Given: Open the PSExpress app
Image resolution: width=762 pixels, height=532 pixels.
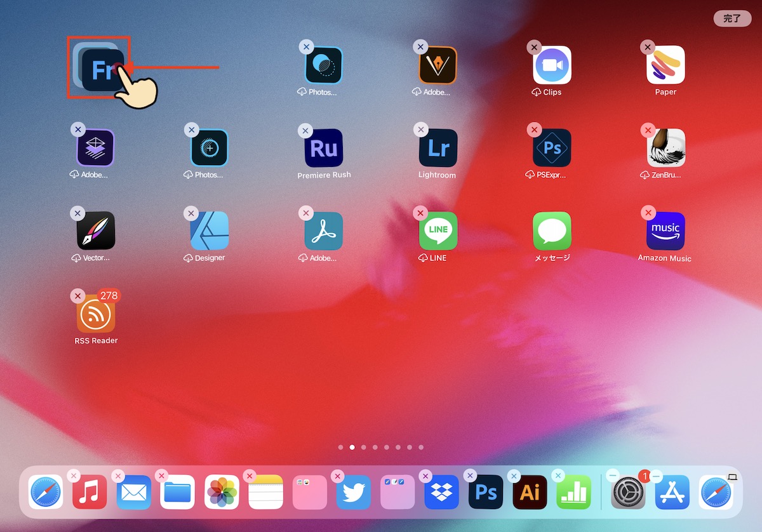Looking at the screenshot, I should 552,148.
